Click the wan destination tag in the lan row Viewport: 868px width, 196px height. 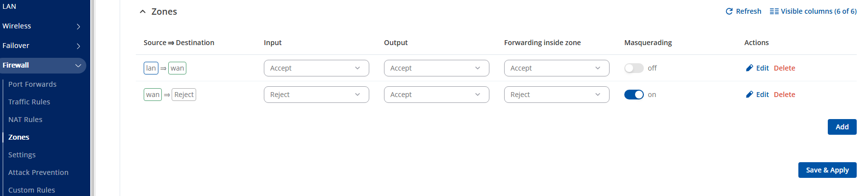(x=177, y=68)
